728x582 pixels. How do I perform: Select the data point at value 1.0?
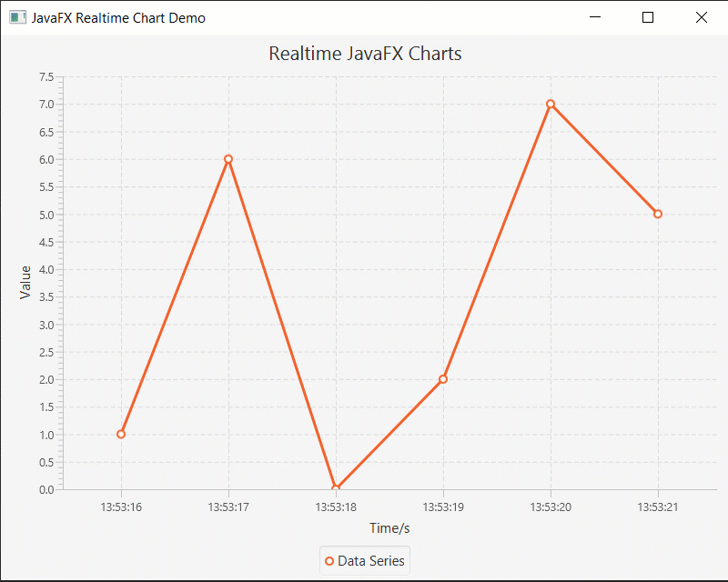click(x=120, y=434)
